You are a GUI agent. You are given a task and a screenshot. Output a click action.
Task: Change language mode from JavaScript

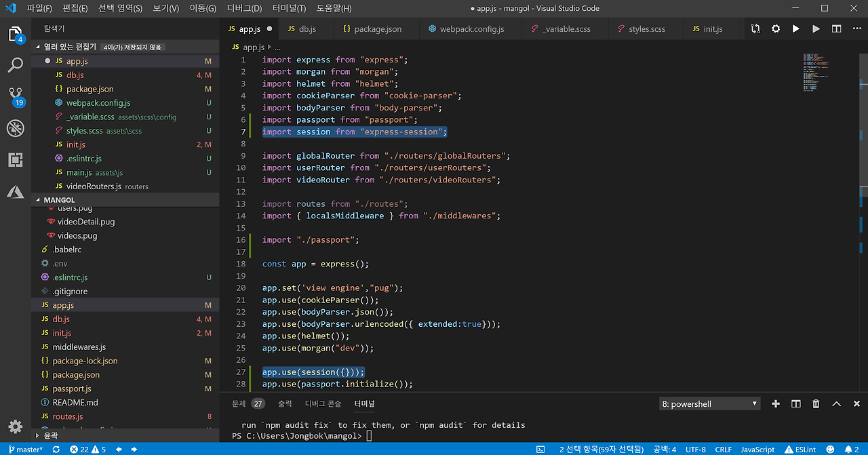point(757,449)
